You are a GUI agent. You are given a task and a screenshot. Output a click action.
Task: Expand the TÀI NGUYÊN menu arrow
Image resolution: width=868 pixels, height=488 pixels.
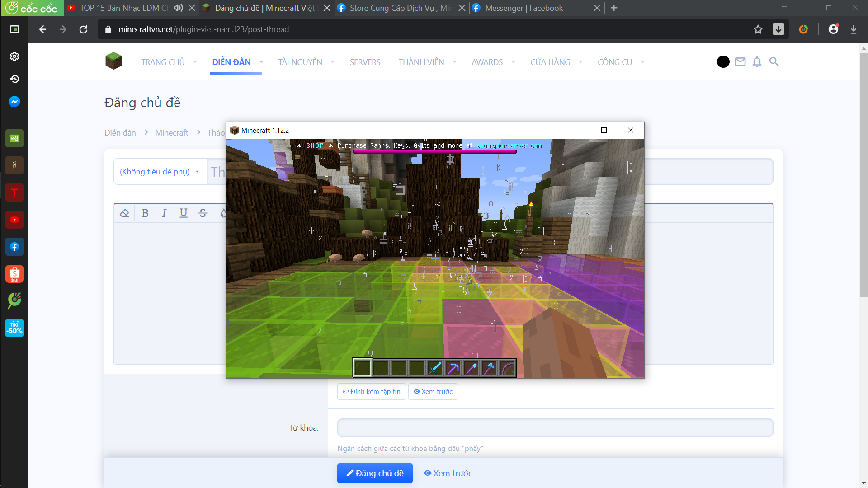[x=333, y=62]
